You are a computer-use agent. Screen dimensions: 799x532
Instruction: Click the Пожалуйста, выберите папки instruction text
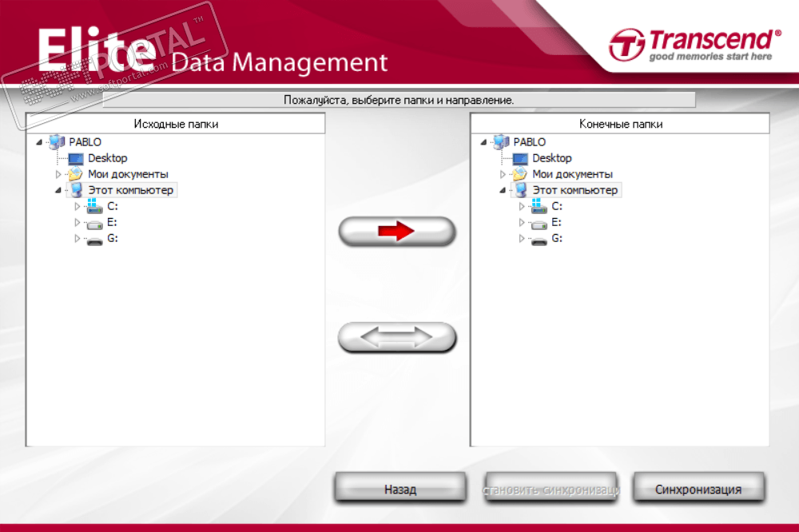point(399,100)
